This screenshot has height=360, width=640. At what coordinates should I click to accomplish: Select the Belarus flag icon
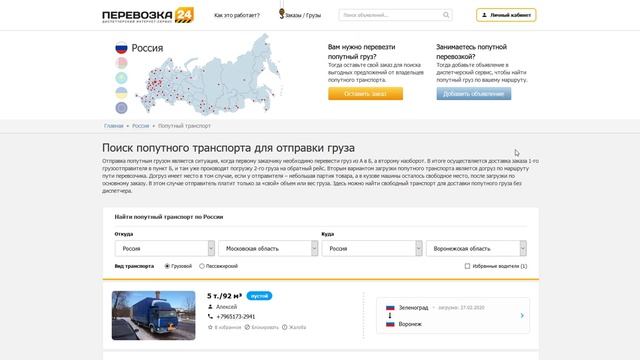pyautogui.click(x=121, y=63)
